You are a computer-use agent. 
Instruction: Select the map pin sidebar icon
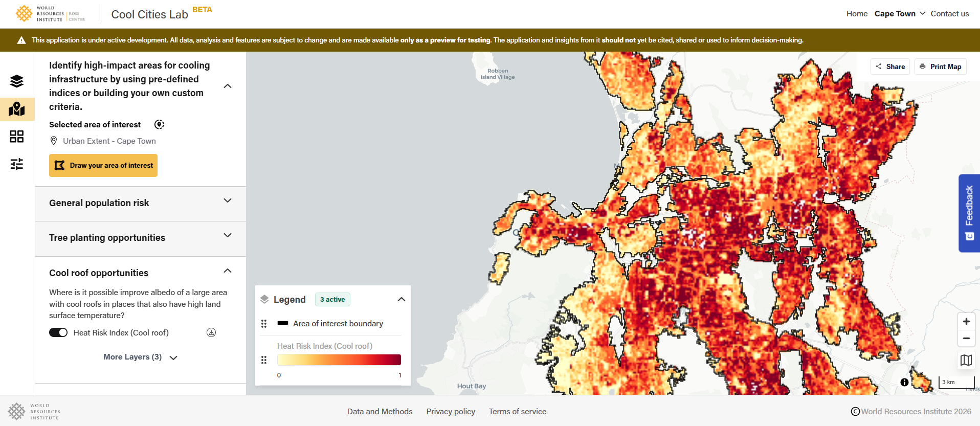click(x=17, y=109)
